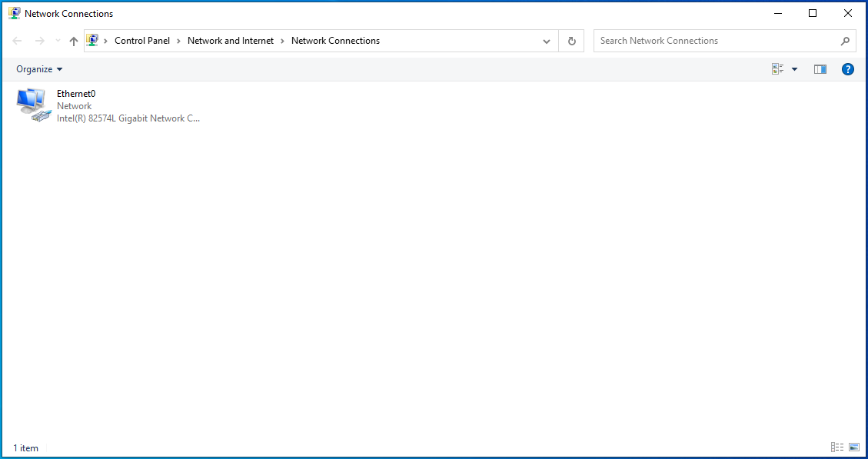Maximize the Network Connections window
This screenshot has height=459, width=868.
point(813,13)
